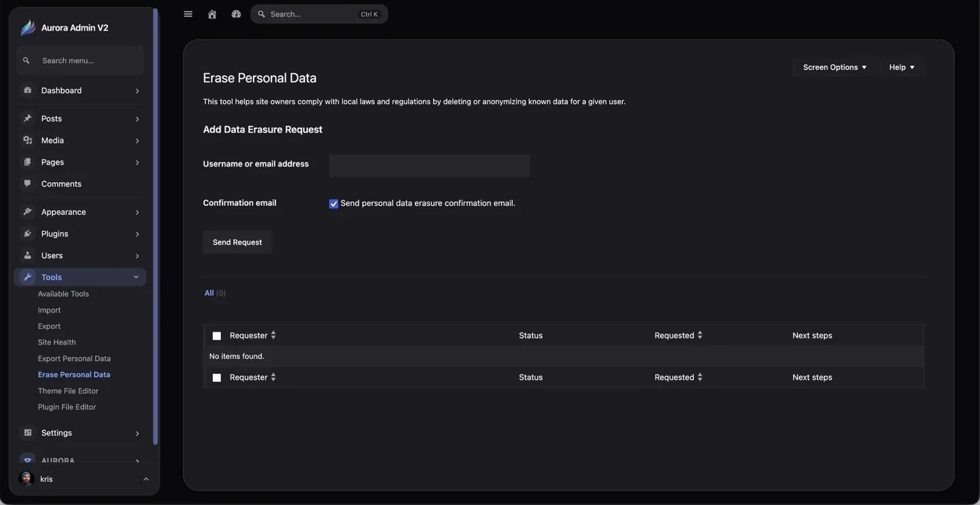This screenshot has width=980, height=505.
Task: Open Available Tools submenu item
Action: tap(63, 294)
